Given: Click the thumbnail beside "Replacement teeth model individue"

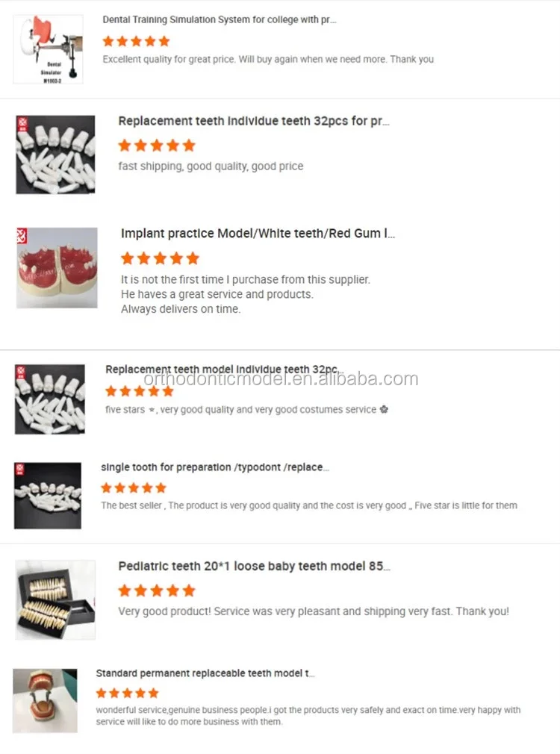Looking at the screenshot, I should point(50,399).
